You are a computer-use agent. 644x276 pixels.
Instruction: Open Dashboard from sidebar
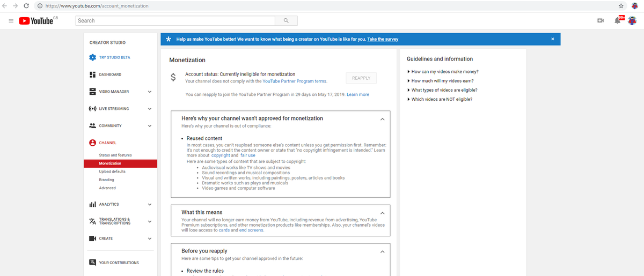tap(110, 74)
